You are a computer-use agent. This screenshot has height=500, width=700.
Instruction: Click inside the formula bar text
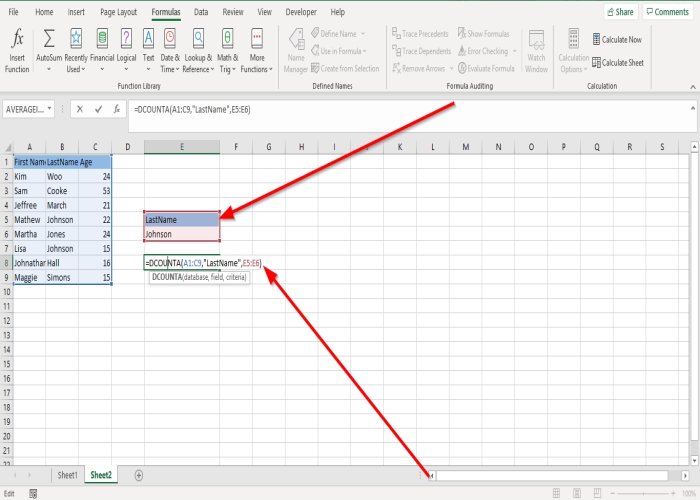[192, 109]
